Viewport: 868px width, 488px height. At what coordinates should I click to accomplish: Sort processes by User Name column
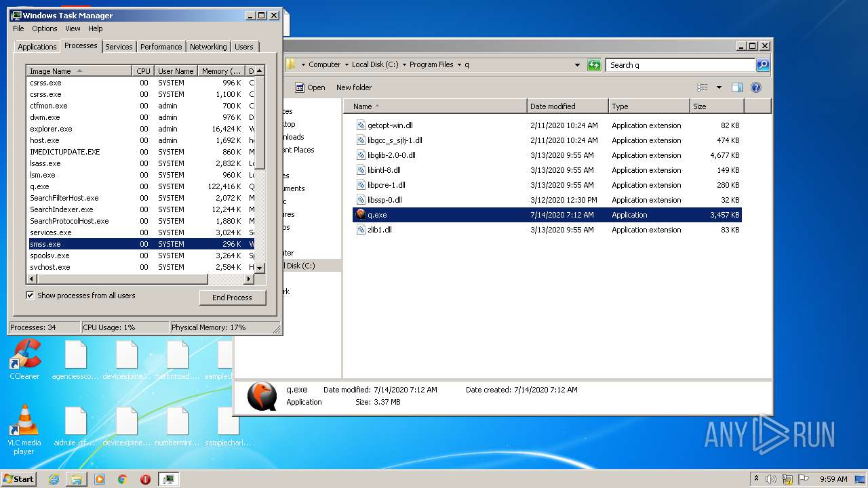pos(176,71)
